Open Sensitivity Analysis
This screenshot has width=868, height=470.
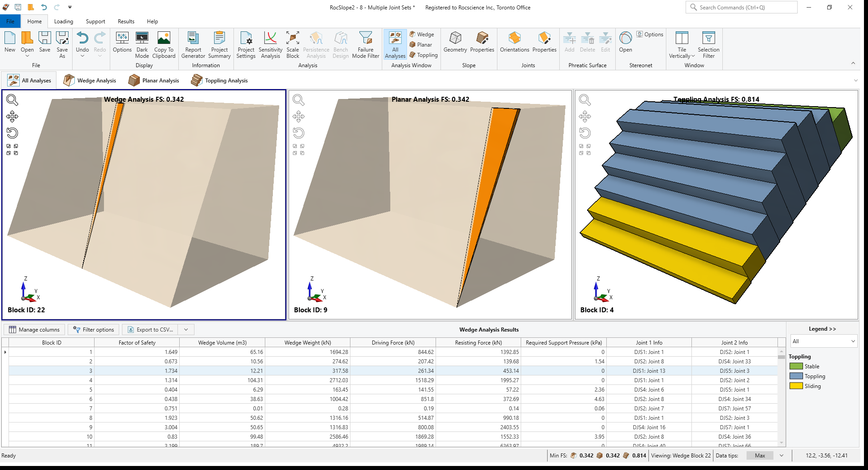[x=270, y=45]
